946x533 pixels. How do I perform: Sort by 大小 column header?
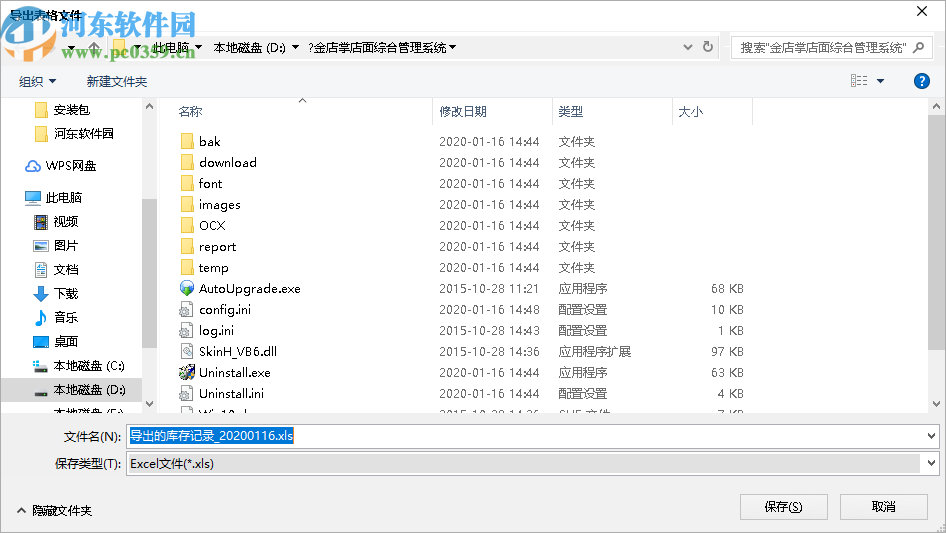[x=690, y=112]
